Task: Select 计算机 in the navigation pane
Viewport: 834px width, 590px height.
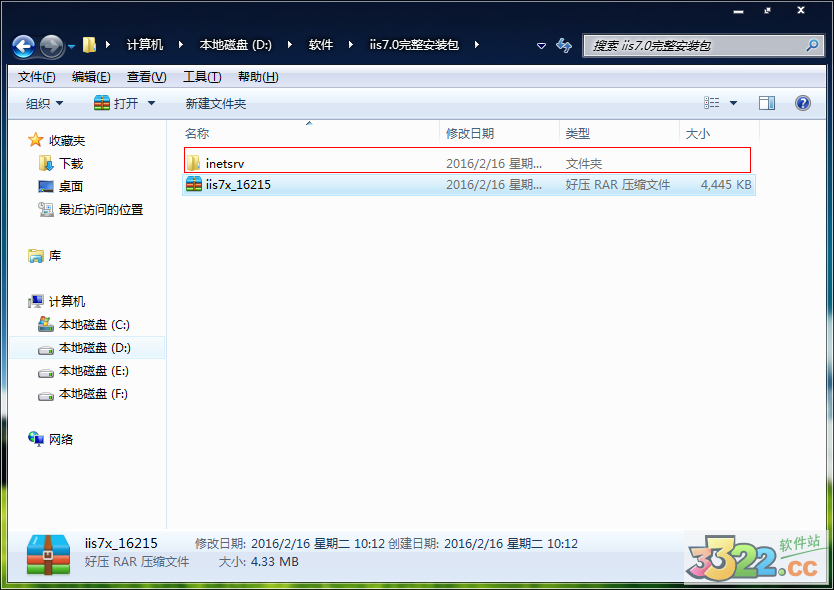Action: pos(66,302)
